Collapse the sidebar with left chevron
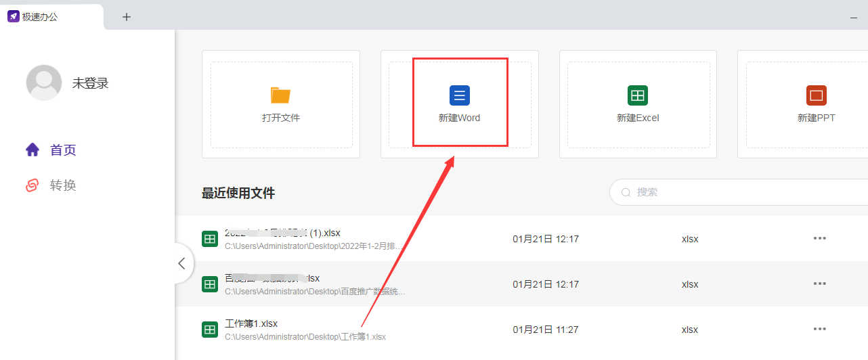Screen dimensions: 868x360 click(181, 263)
